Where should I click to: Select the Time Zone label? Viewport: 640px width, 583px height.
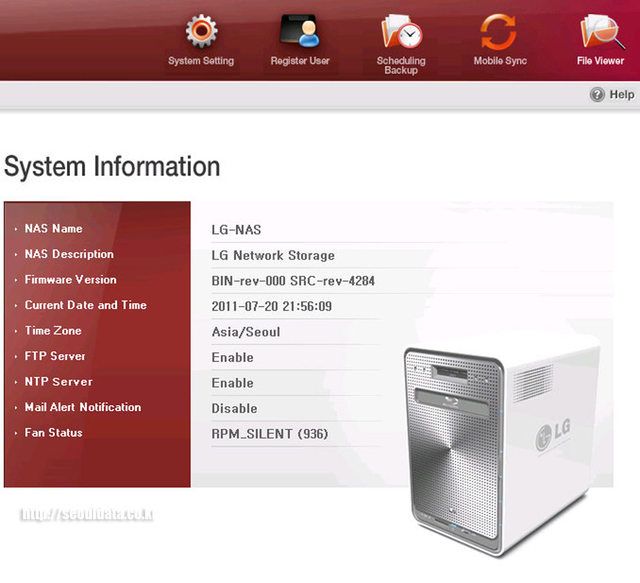(x=53, y=331)
